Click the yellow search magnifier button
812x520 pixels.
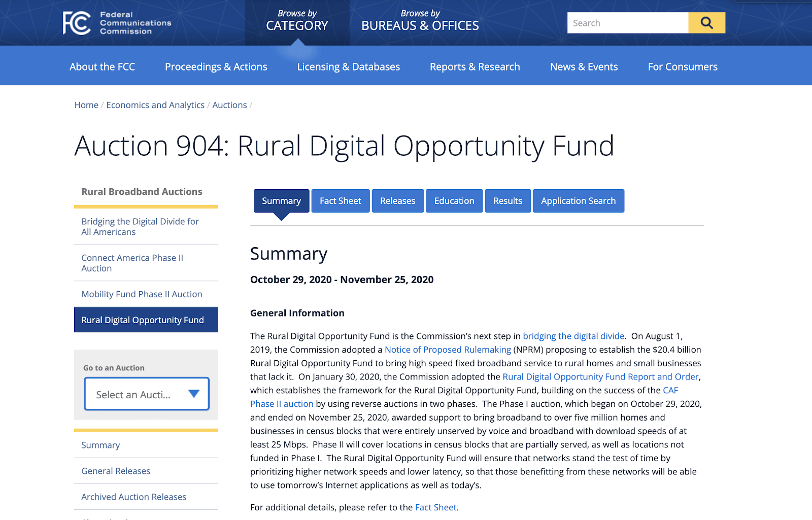point(707,23)
